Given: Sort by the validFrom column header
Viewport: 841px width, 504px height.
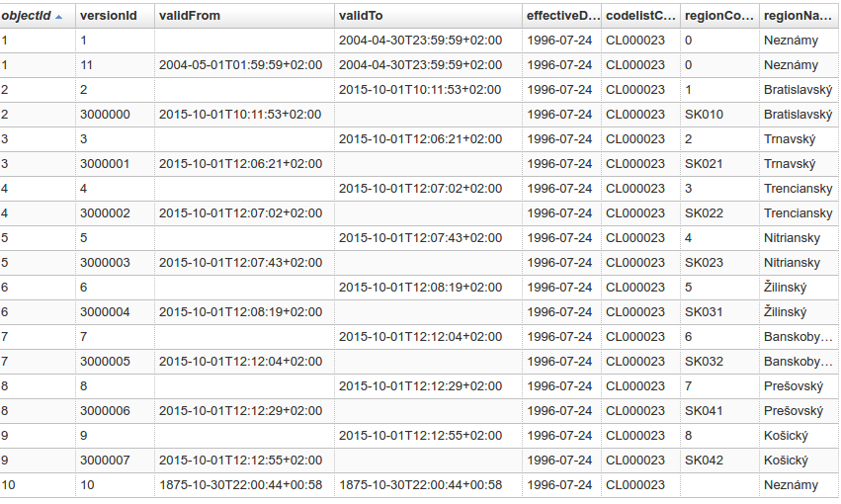Looking at the screenshot, I should pos(190,16).
